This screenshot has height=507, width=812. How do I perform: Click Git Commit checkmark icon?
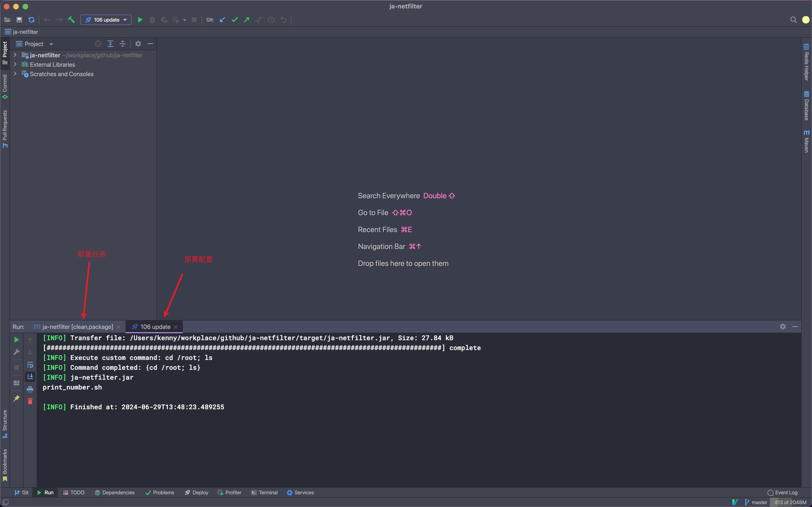235,20
